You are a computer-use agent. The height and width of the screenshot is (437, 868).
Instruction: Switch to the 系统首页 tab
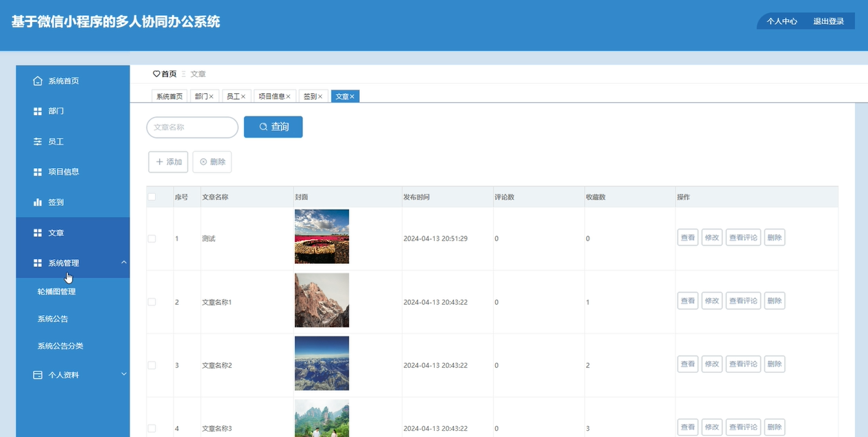[x=169, y=97]
